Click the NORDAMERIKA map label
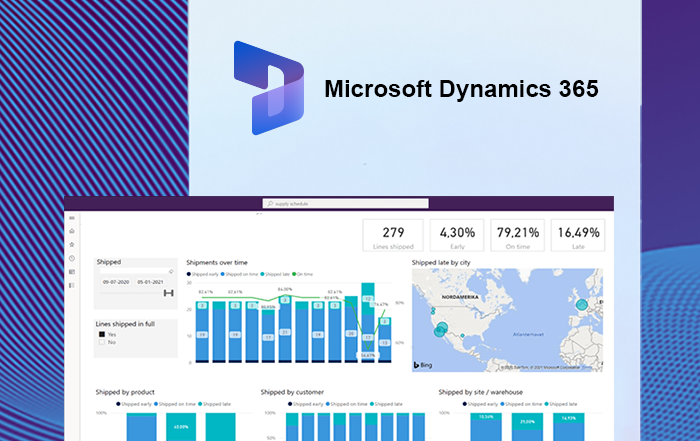The image size is (700, 441). tap(460, 297)
